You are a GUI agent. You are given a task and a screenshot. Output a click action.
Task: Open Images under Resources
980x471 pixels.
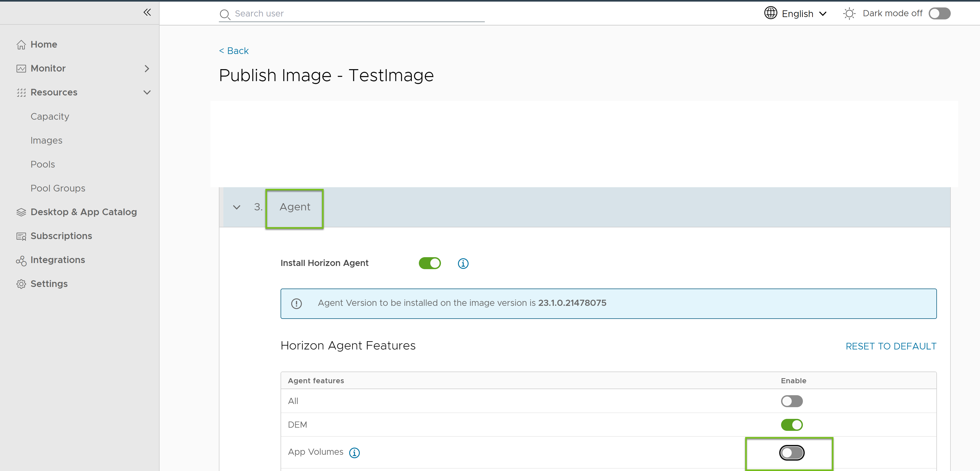click(47, 140)
